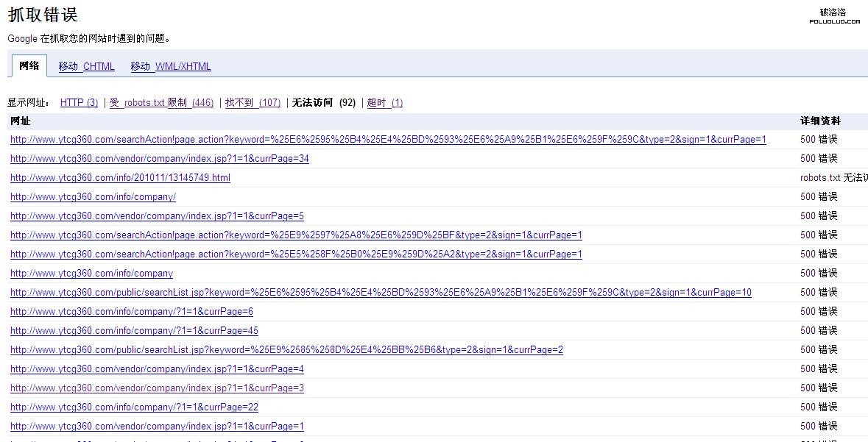
Task: Show 超时 (1) URLs
Action: pos(384,102)
